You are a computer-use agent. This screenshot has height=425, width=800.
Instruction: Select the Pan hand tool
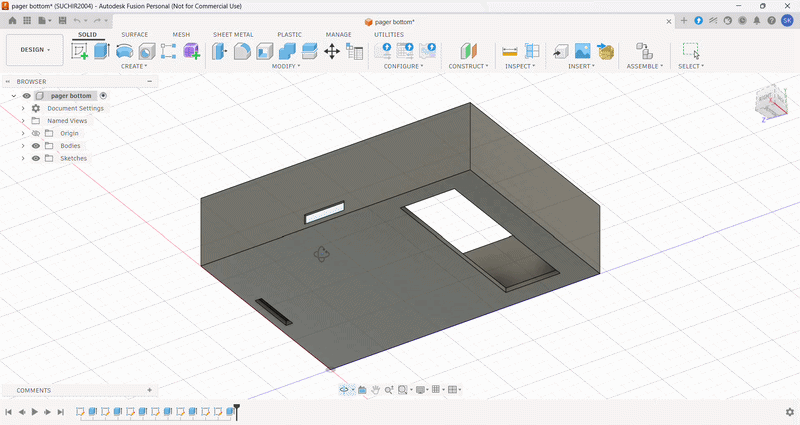coord(376,390)
